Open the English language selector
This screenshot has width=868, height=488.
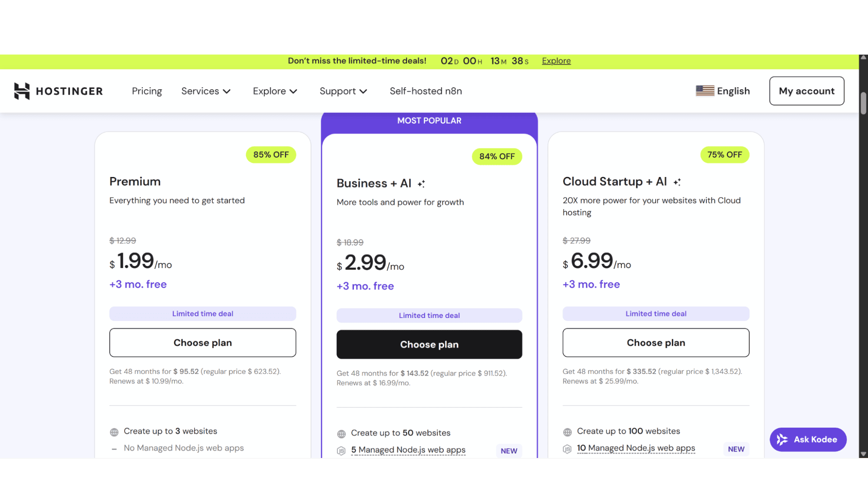click(x=723, y=91)
